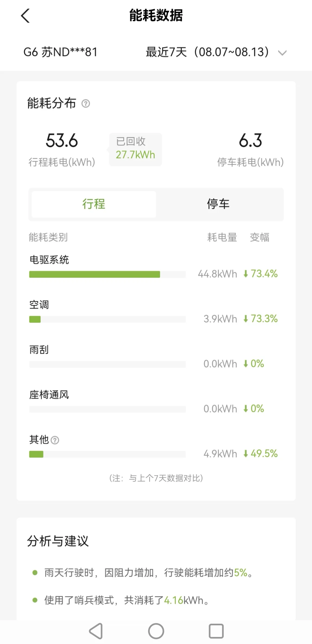Select vehicle G6 苏ND***81
This screenshot has height=644, width=312.
pos(61,52)
